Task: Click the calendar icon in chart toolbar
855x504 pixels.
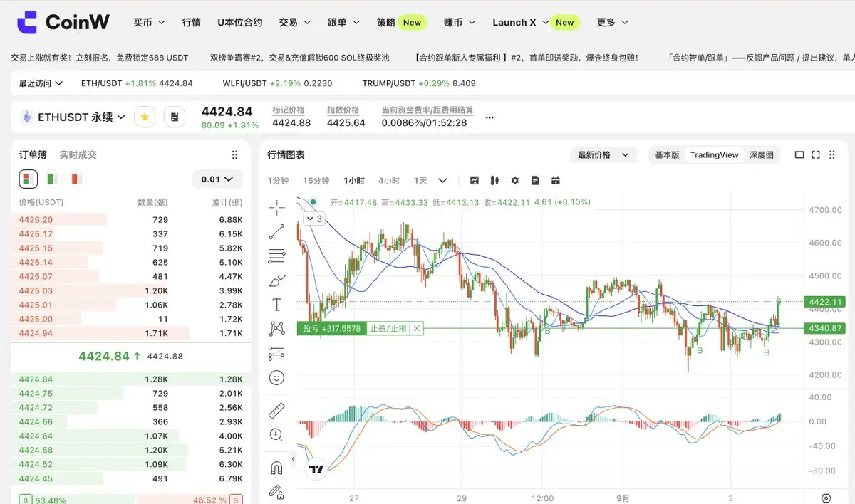Action: click(x=556, y=180)
